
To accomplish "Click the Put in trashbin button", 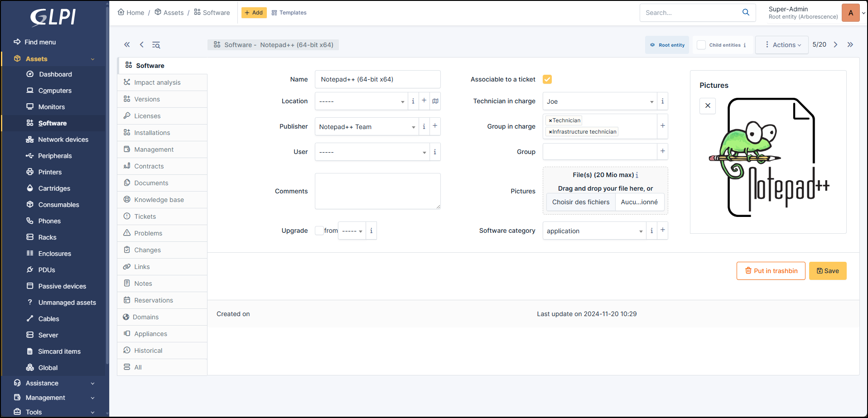I will [x=771, y=271].
